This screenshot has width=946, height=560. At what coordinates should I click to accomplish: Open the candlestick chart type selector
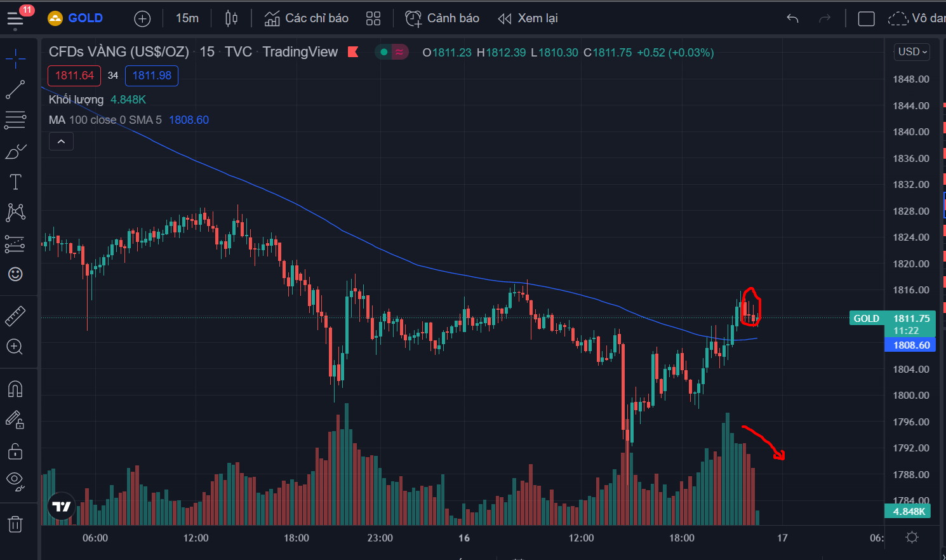pyautogui.click(x=232, y=18)
